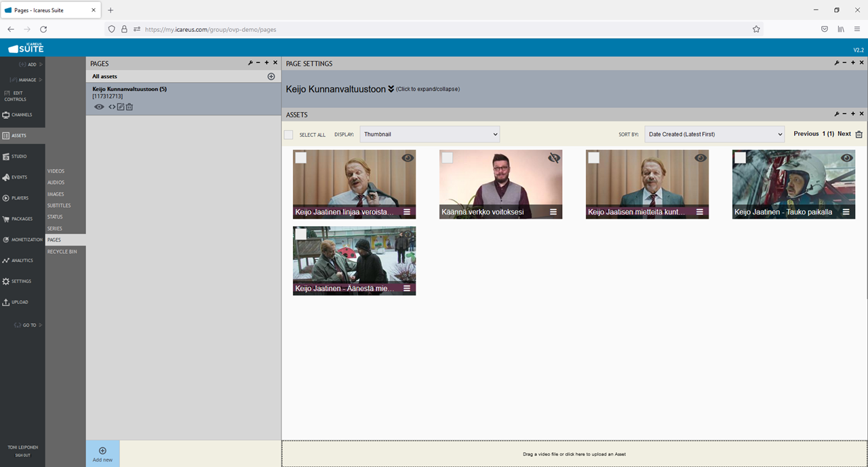This screenshot has width=868, height=467.
Task: Click the plus circle icon beside All assets
Action: 271,77
